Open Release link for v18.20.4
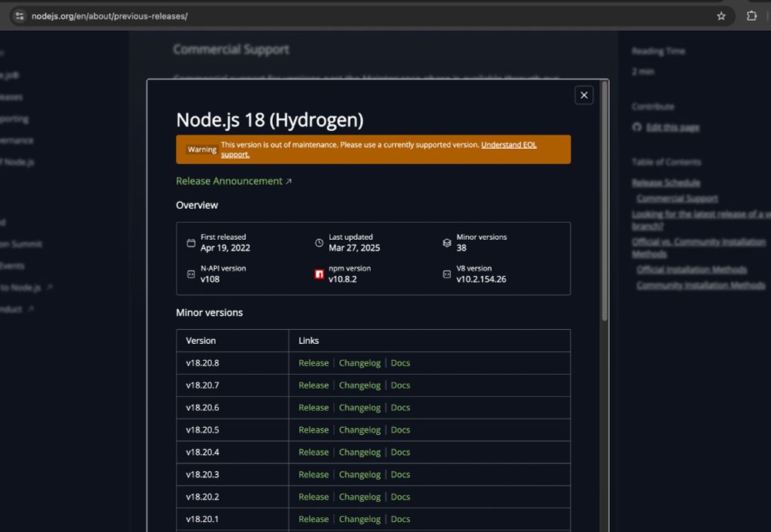The width and height of the screenshot is (771, 532). pyautogui.click(x=314, y=452)
